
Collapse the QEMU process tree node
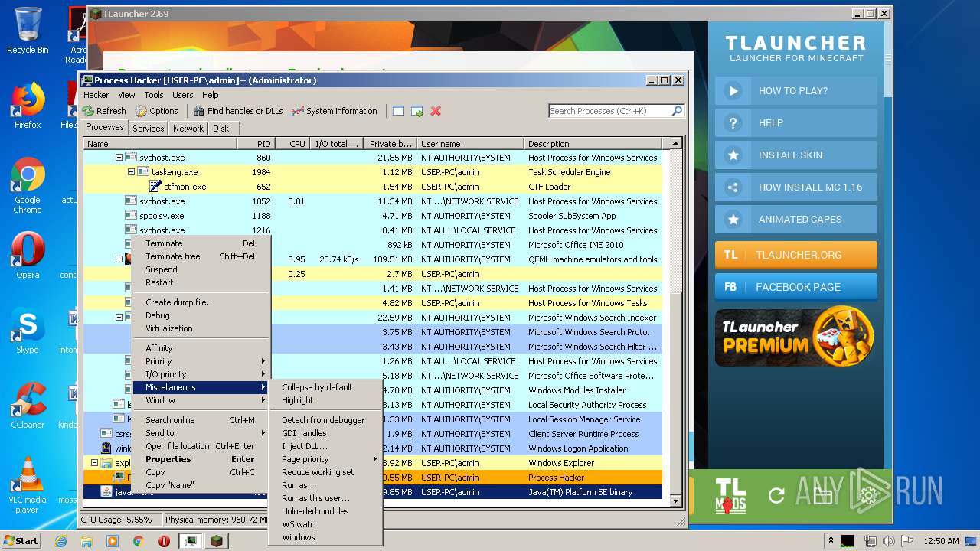(119, 259)
